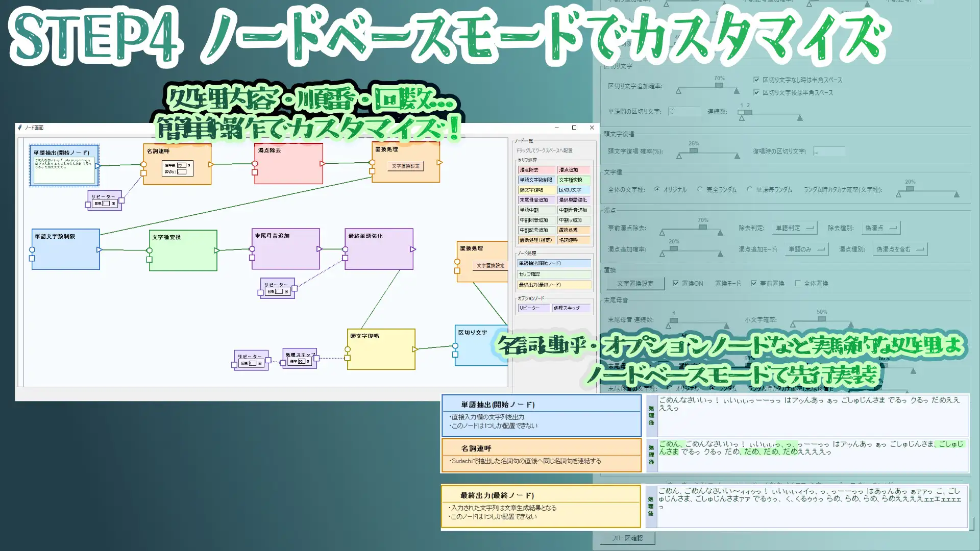This screenshot has width=980, height=551.
Task: Click the フロー図確認 button at the bottom
Action: (627, 538)
